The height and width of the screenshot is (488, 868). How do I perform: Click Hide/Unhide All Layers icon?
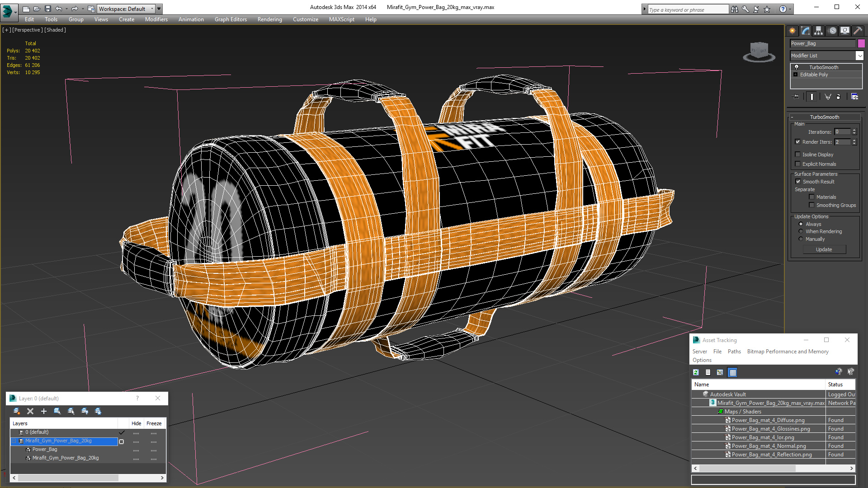pyautogui.click(x=85, y=411)
